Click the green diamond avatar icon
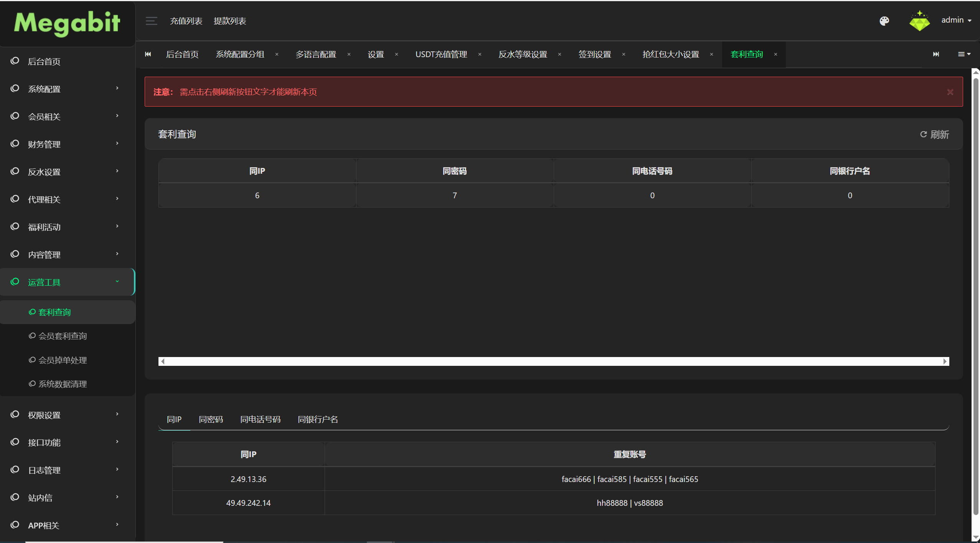Image resolution: width=980 pixels, height=543 pixels. tap(919, 21)
